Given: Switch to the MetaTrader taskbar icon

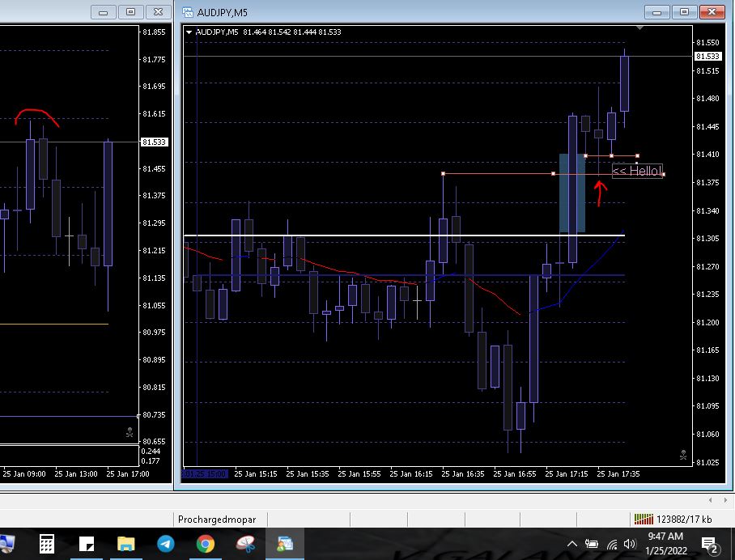Looking at the screenshot, I should pos(285,544).
